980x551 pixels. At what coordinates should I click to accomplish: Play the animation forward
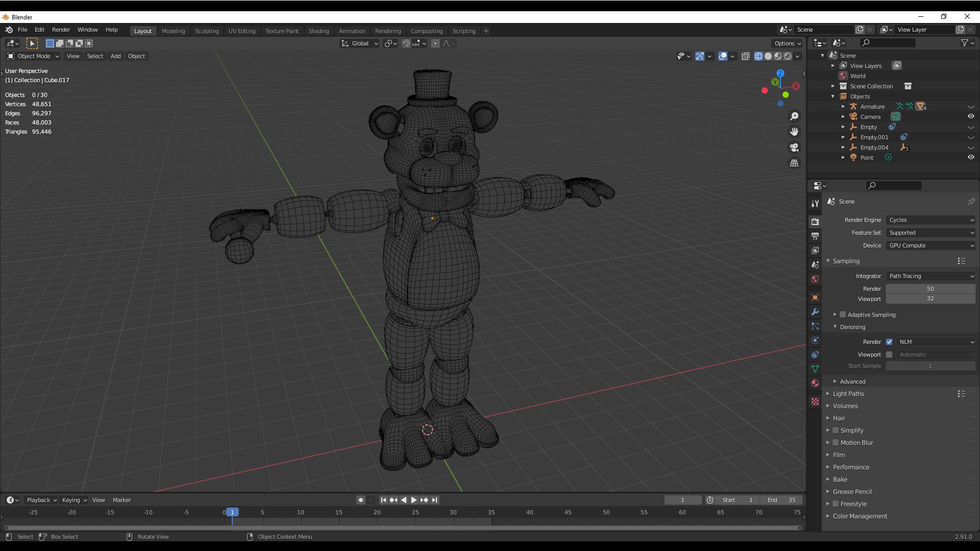pos(414,500)
